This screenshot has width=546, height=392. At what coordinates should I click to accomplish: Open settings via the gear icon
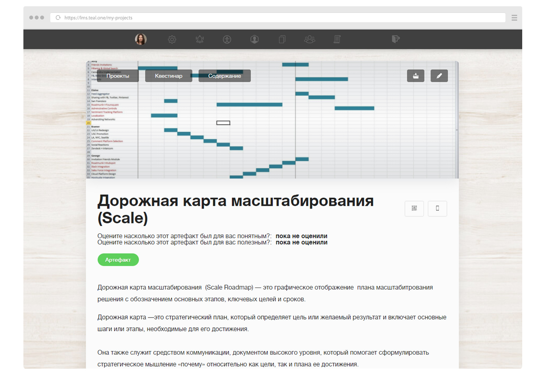coord(172,39)
